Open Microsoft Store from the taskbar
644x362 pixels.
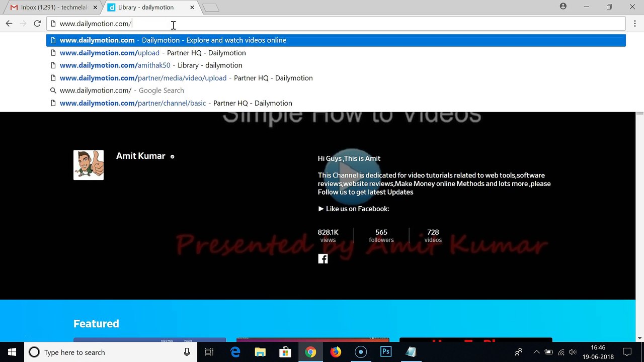(x=285, y=352)
